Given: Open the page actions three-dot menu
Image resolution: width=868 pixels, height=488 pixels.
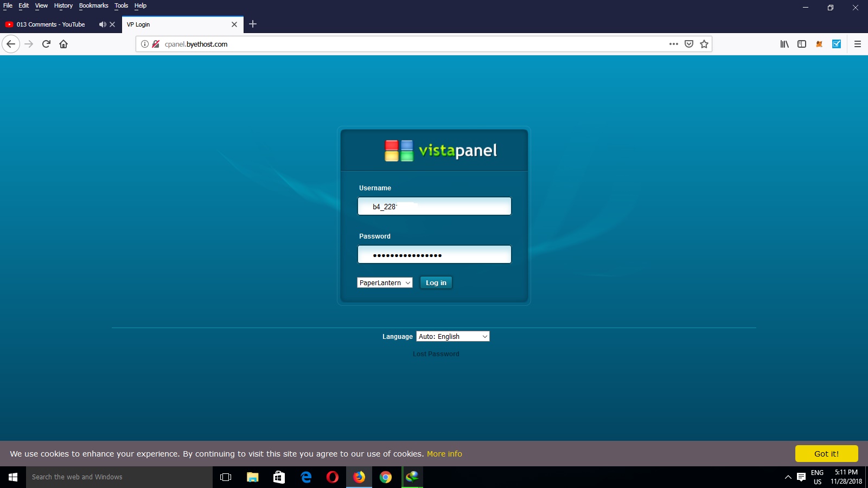Looking at the screenshot, I should (x=674, y=44).
